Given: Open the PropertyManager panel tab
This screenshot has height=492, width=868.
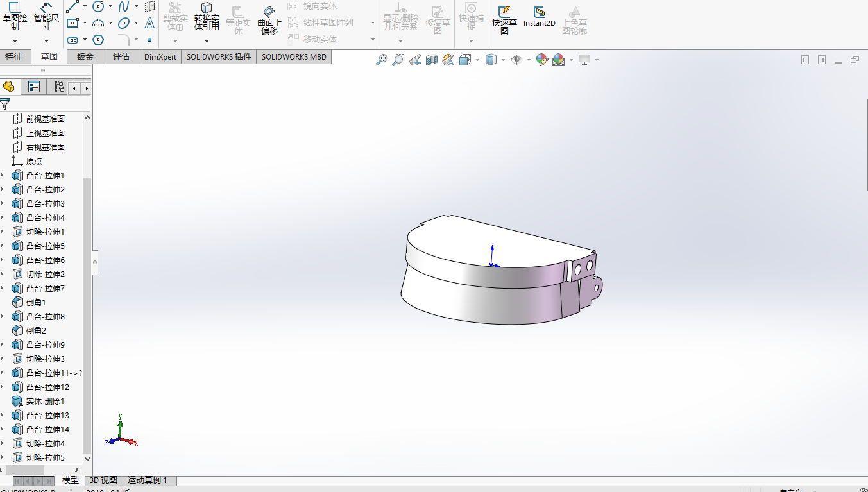Looking at the screenshot, I should point(34,87).
